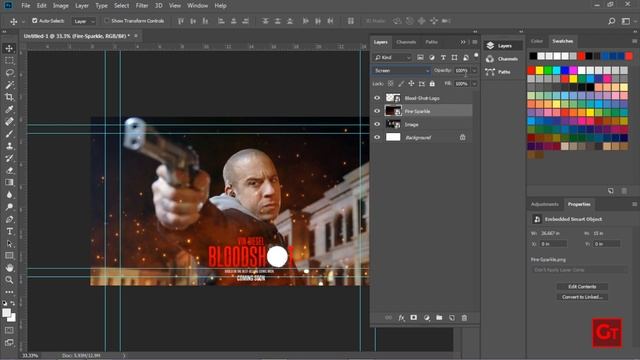The width and height of the screenshot is (640, 360).
Task: Select the Eyedropper tool
Action: click(9, 109)
